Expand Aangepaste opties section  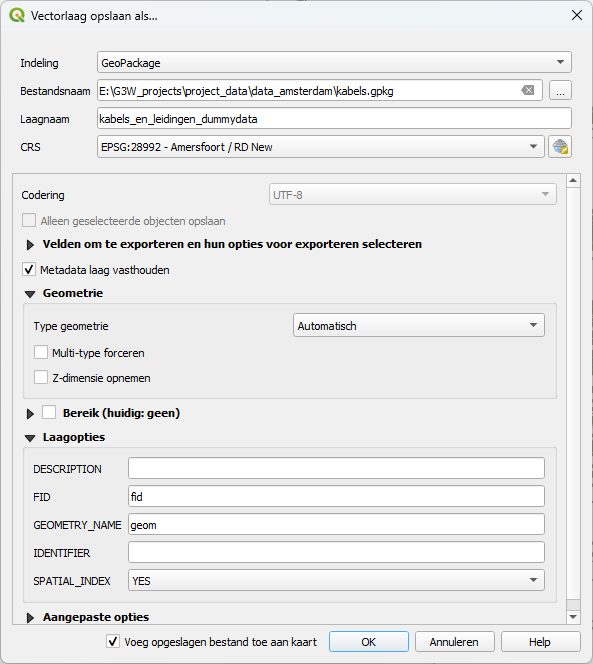click(x=30, y=618)
